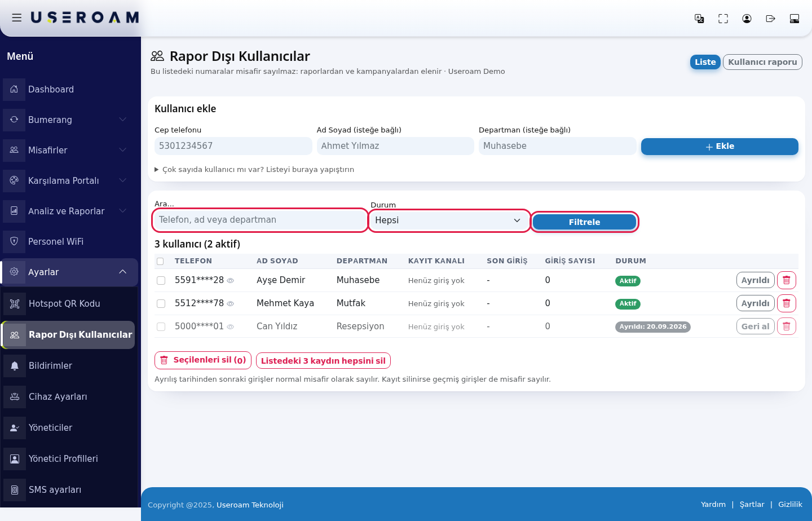The width and height of the screenshot is (812, 521).
Task: Reveal phone number 5591****28 with eye icon
Action: pos(230,281)
